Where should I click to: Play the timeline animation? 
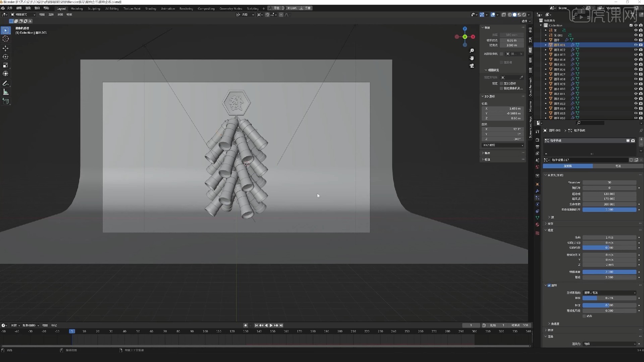271,325
